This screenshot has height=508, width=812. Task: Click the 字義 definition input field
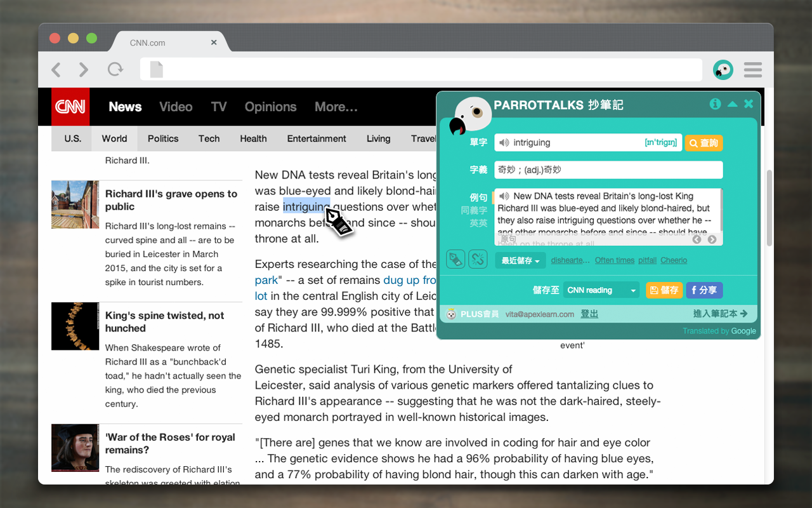(x=608, y=170)
